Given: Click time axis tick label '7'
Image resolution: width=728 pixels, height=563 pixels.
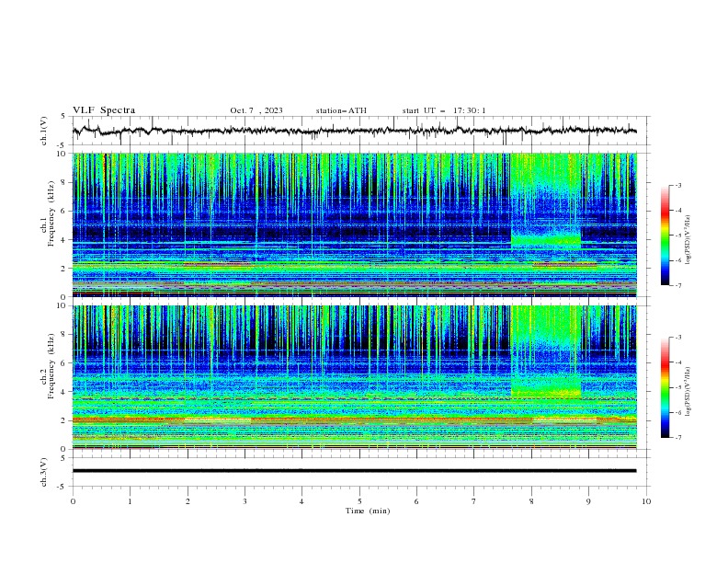Looking at the screenshot, I should [x=474, y=501].
